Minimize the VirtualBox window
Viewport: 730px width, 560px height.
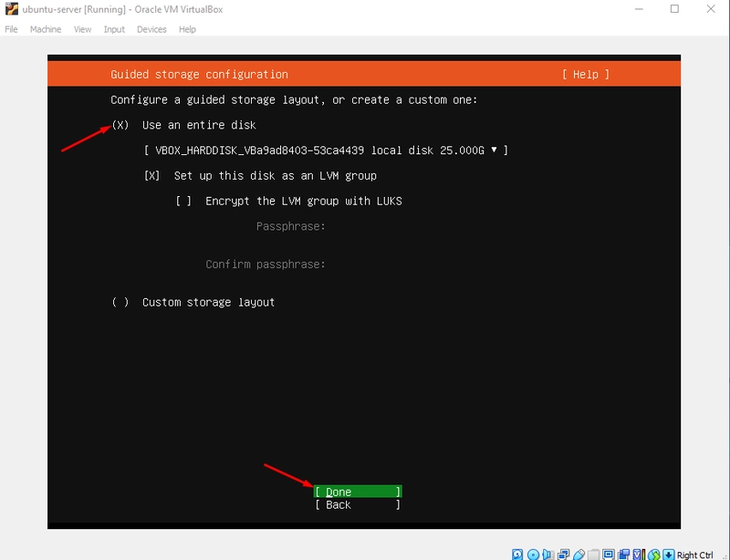pos(639,9)
